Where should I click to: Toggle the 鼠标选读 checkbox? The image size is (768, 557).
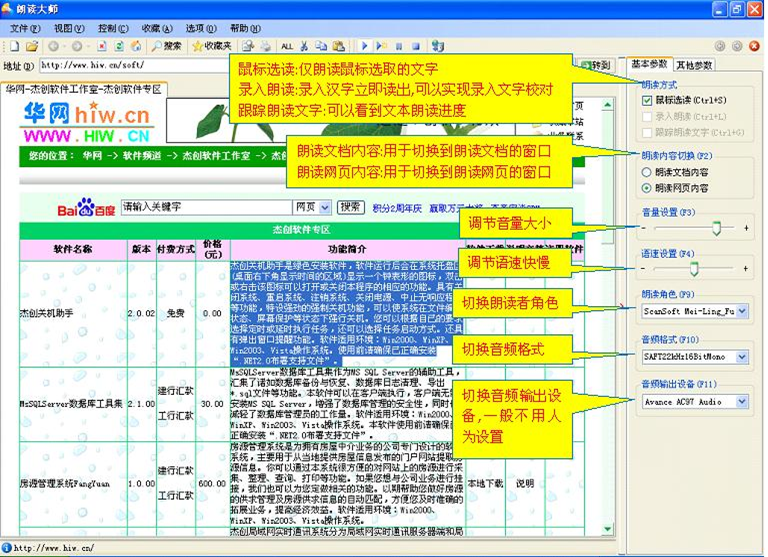click(x=647, y=101)
